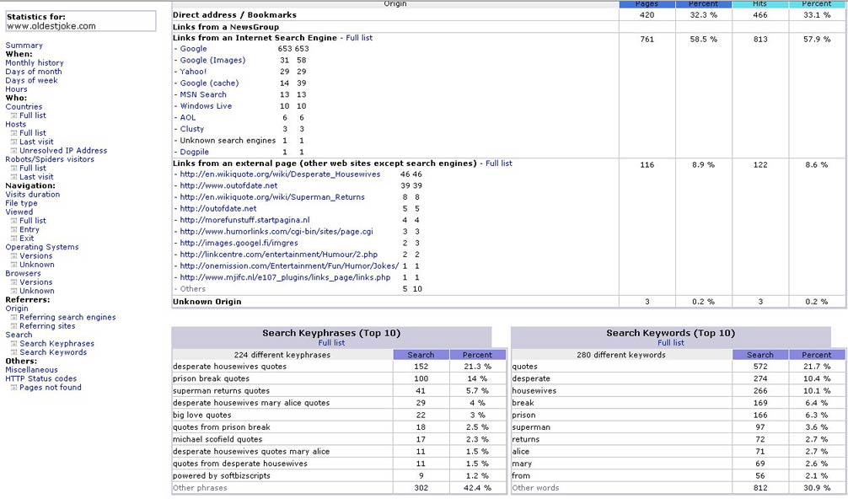Open linkcentre.com Humour/2.php referrer link
This screenshot has height=504, width=848.
tap(279, 255)
